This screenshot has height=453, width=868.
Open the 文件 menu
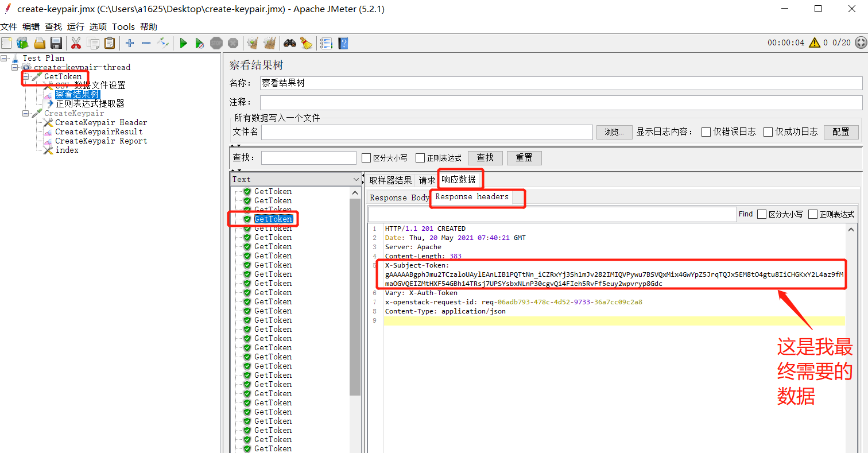9,27
